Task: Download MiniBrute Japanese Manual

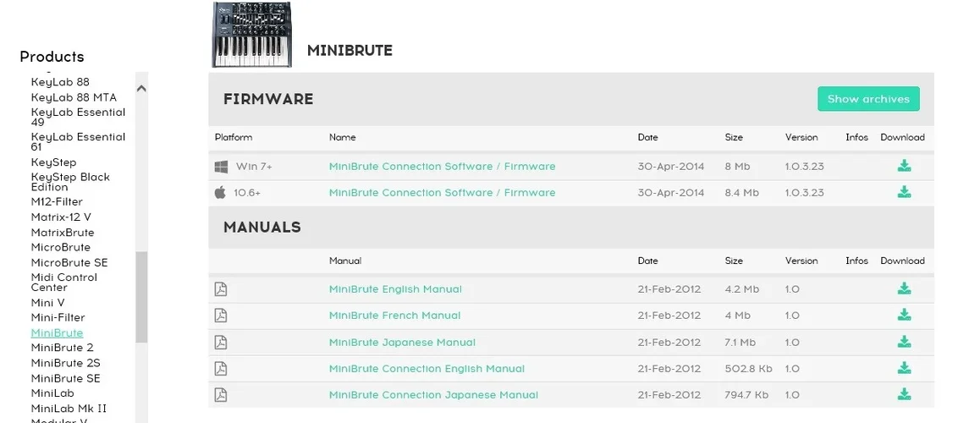Action: click(x=904, y=342)
